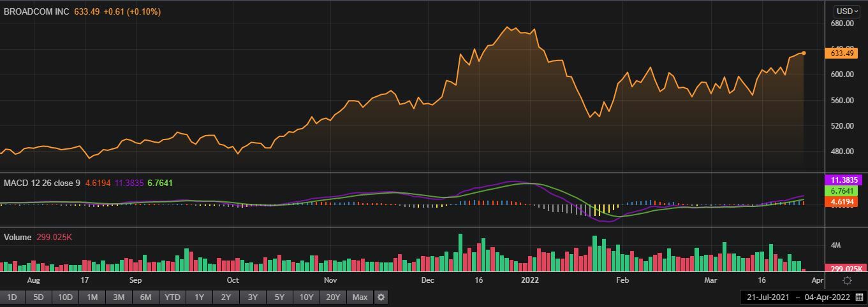Click the Sep date axis label
The image size is (868, 307).
(135, 280)
